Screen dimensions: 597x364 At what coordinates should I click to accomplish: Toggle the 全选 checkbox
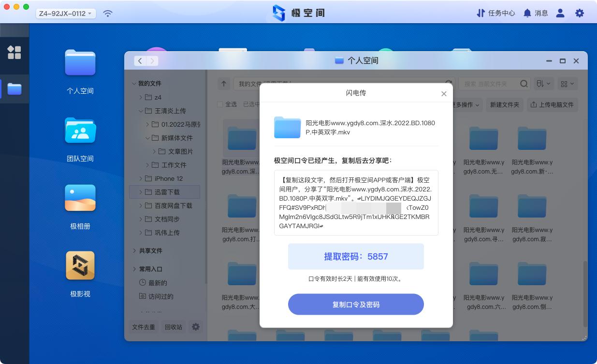click(220, 105)
